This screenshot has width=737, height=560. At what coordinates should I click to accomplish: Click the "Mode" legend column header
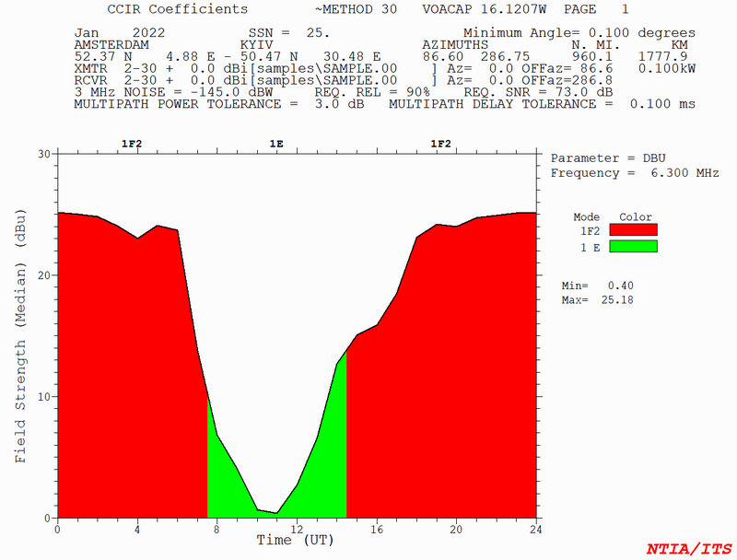pos(586,217)
